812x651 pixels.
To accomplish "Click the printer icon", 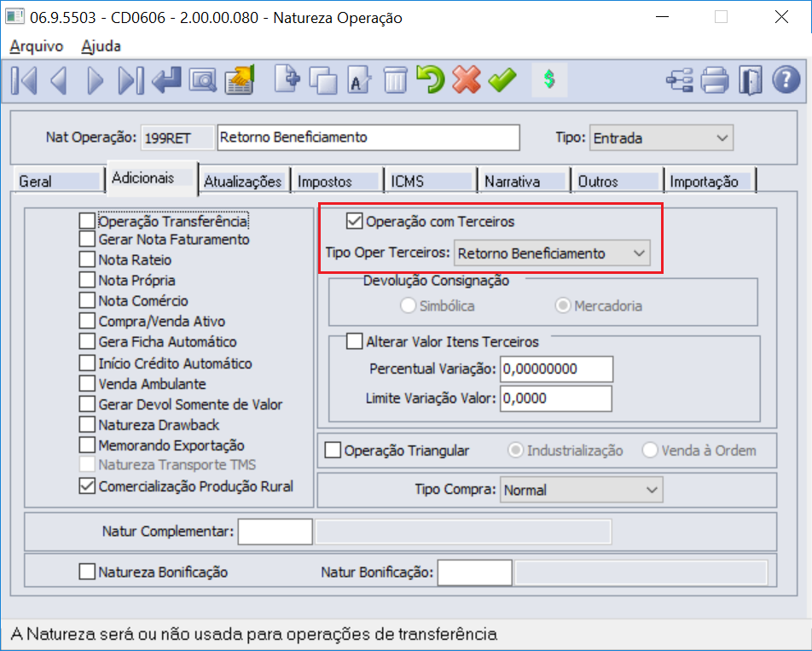I will [715, 80].
